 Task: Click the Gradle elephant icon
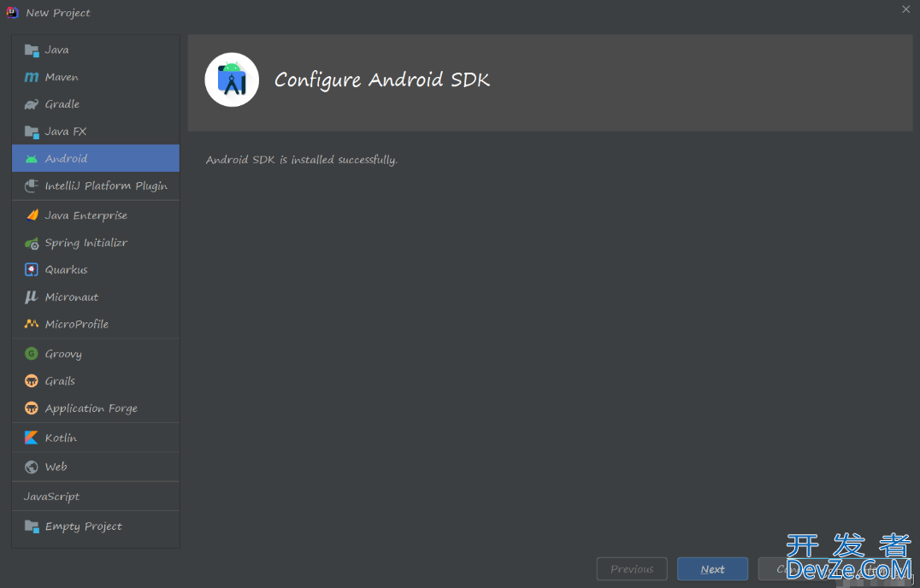pyautogui.click(x=32, y=104)
